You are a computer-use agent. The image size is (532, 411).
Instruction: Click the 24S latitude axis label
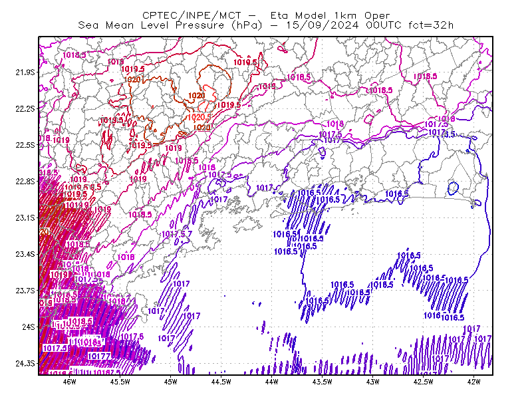(x=29, y=327)
